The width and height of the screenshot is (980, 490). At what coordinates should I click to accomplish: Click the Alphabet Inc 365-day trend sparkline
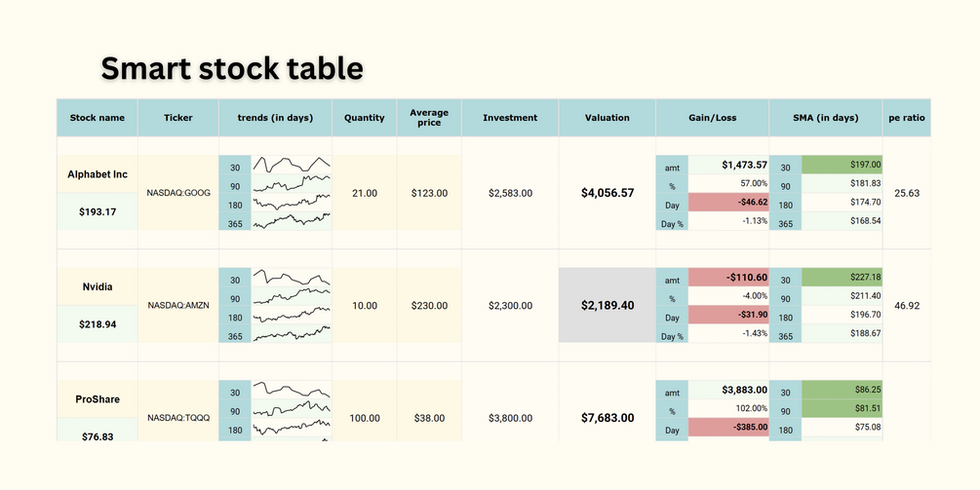[292, 221]
